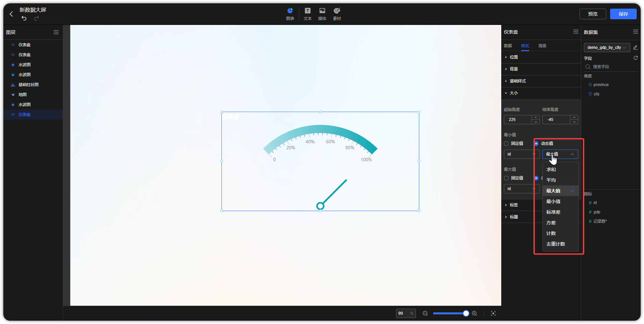644x324 pixels.
Task: Open the id field dropdown under 最小值
Action: [521, 154]
